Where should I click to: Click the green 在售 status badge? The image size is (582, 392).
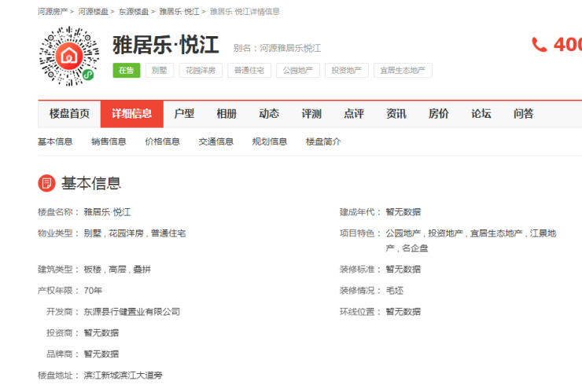[x=126, y=71]
